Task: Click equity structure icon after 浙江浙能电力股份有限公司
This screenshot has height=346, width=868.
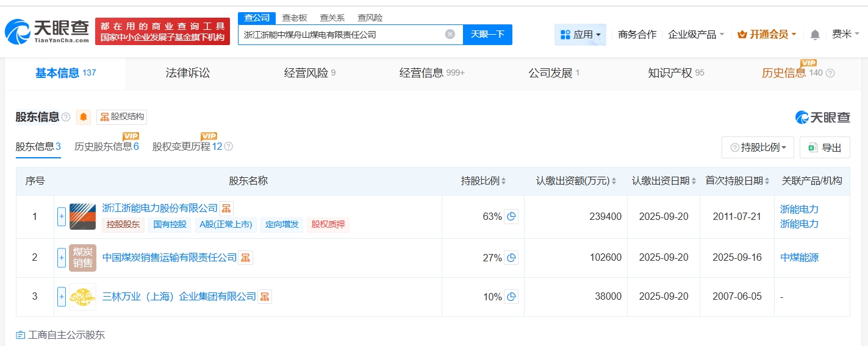Action: click(226, 208)
